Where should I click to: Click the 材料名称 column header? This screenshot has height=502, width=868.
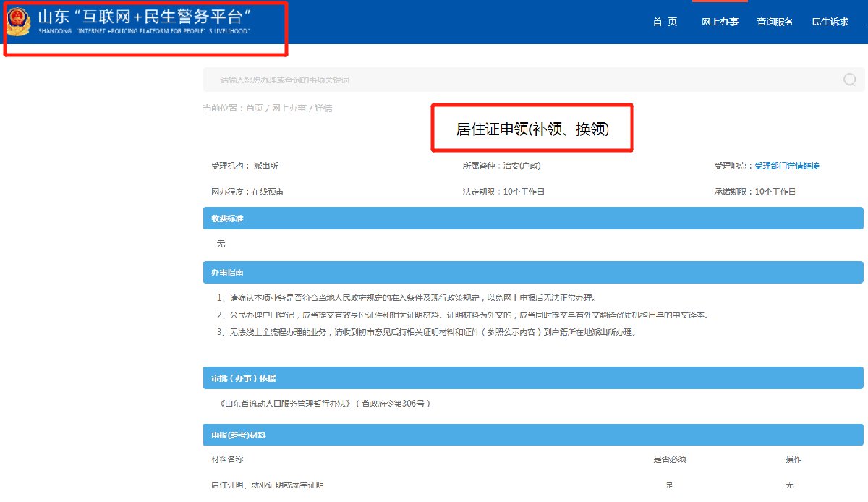pos(228,459)
